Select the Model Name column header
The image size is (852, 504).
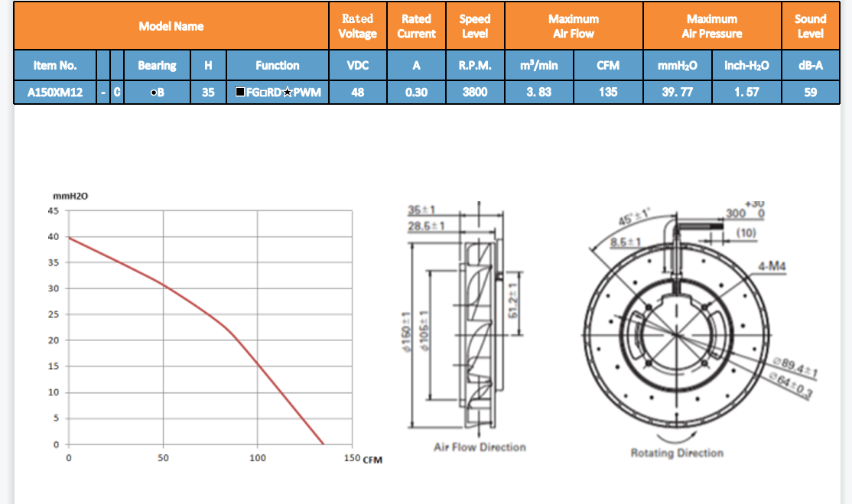coord(171,26)
